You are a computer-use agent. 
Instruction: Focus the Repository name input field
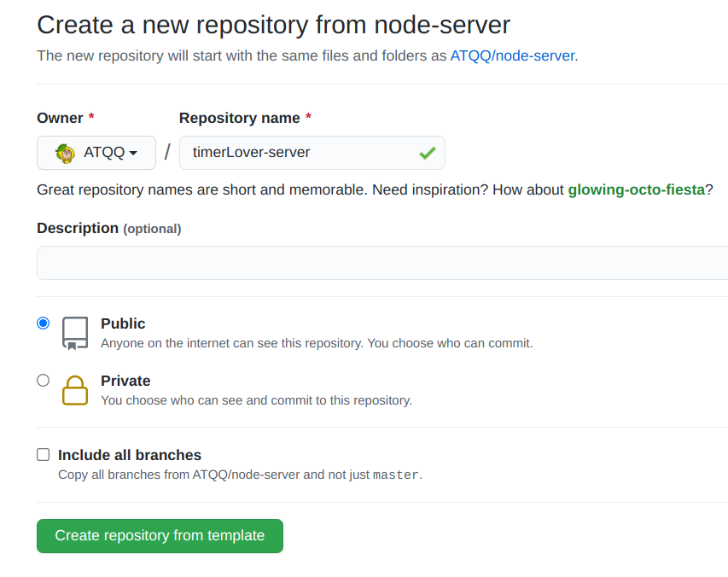pyautogui.click(x=312, y=153)
